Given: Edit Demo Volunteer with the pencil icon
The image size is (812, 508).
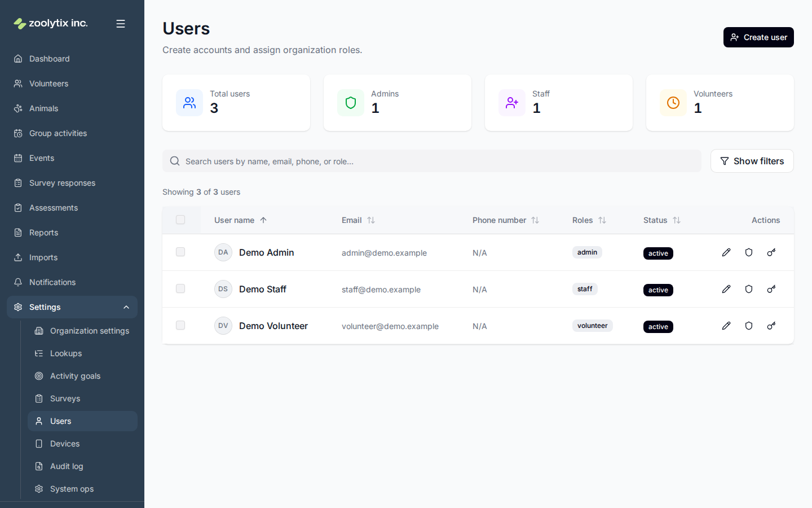Looking at the screenshot, I should 726,326.
